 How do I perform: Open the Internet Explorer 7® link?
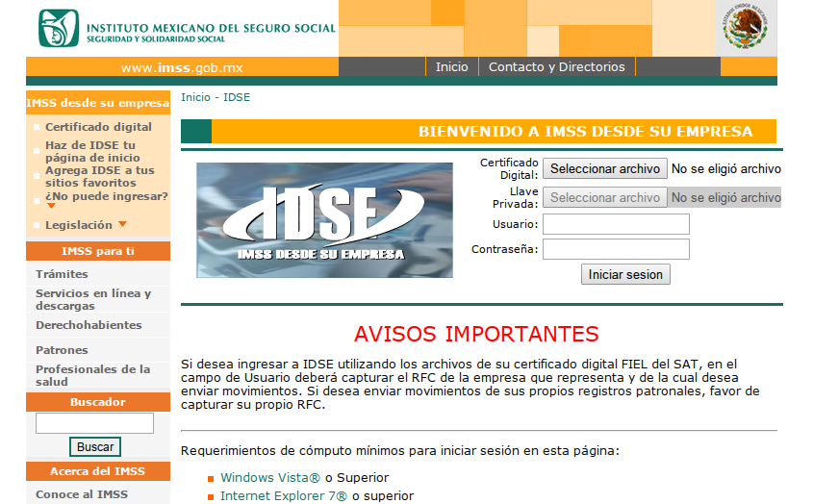click(x=284, y=496)
